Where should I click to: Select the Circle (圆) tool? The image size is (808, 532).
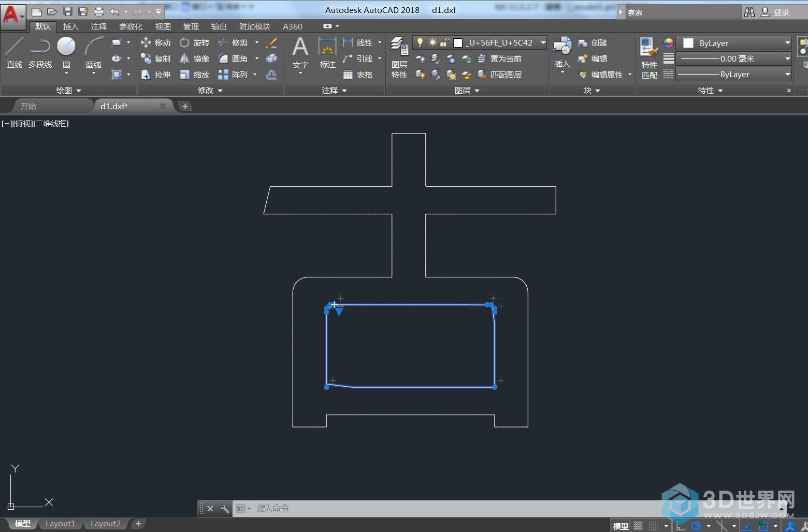click(x=66, y=52)
